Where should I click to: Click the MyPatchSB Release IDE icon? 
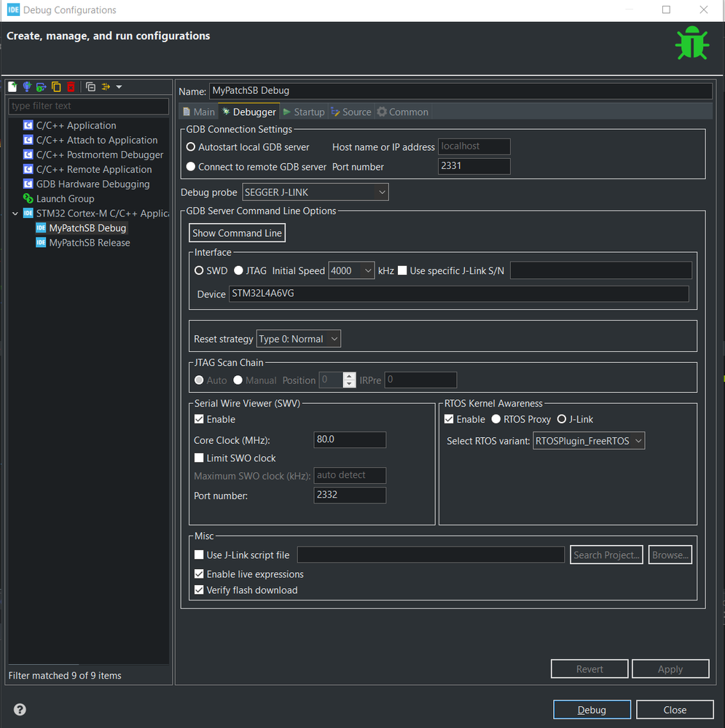[x=41, y=243]
